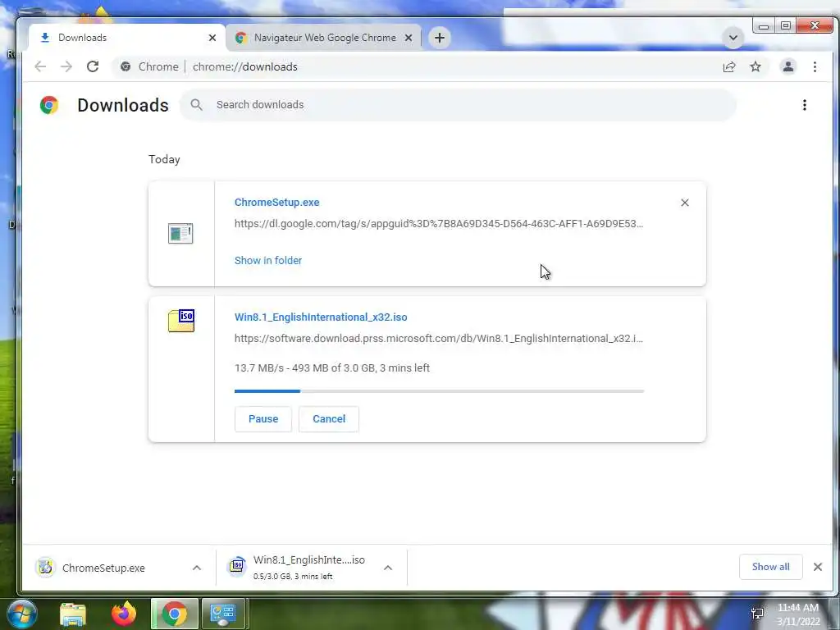
Task: Cancel the Win8.1 ISO download
Action: [x=329, y=419]
